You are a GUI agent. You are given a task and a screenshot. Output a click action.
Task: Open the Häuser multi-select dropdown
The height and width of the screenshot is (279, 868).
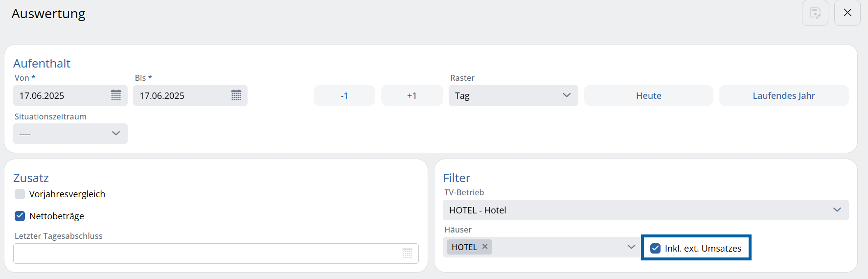(631, 247)
